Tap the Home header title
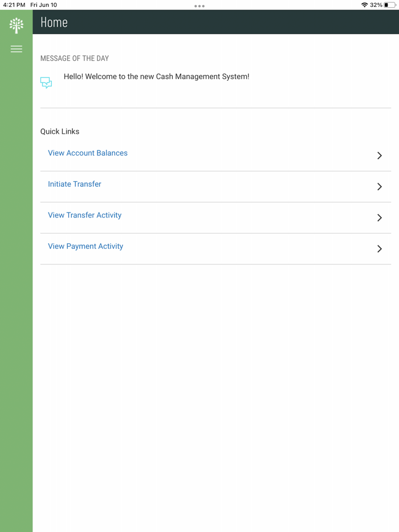Image resolution: width=399 pixels, height=532 pixels. click(x=54, y=22)
